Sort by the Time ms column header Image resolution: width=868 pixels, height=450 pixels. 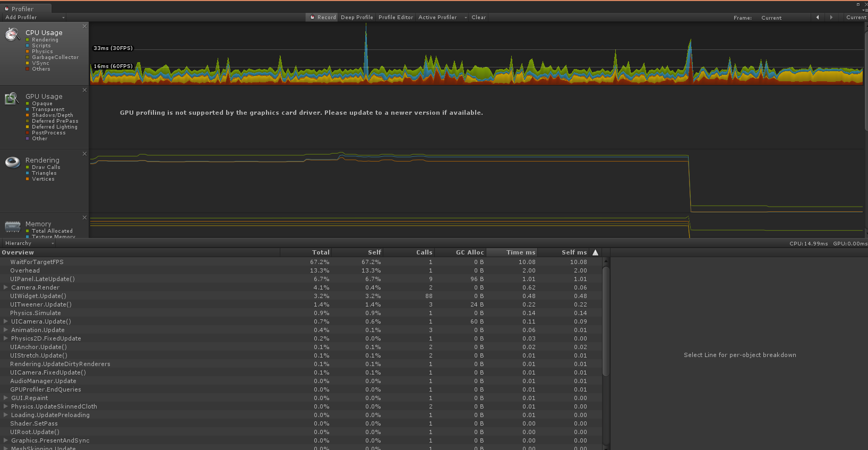[512, 252]
